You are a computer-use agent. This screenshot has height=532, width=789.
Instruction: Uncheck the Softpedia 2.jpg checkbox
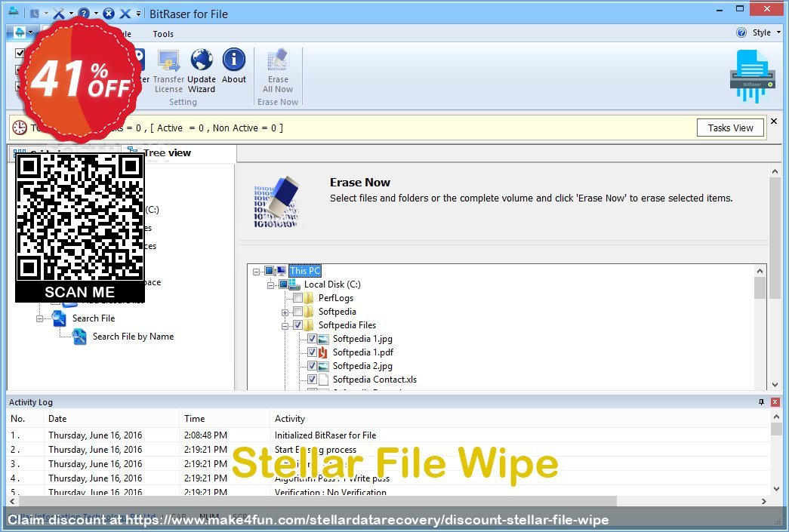312,365
